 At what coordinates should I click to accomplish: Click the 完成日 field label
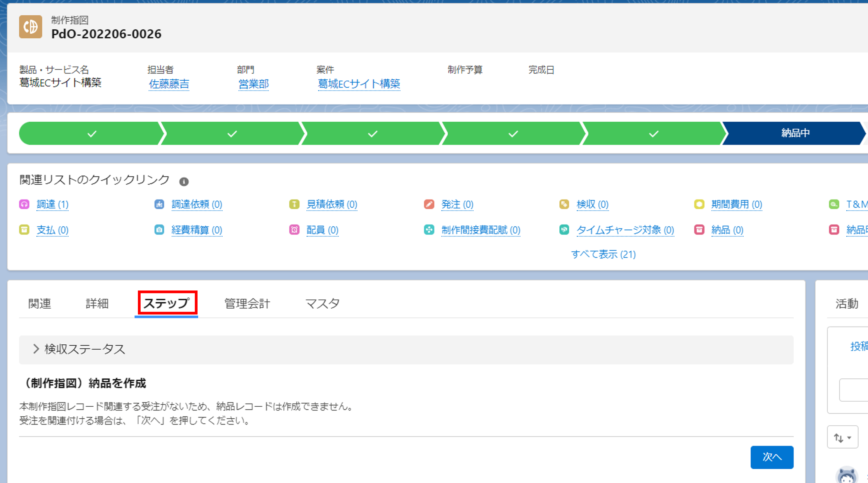[541, 70]
